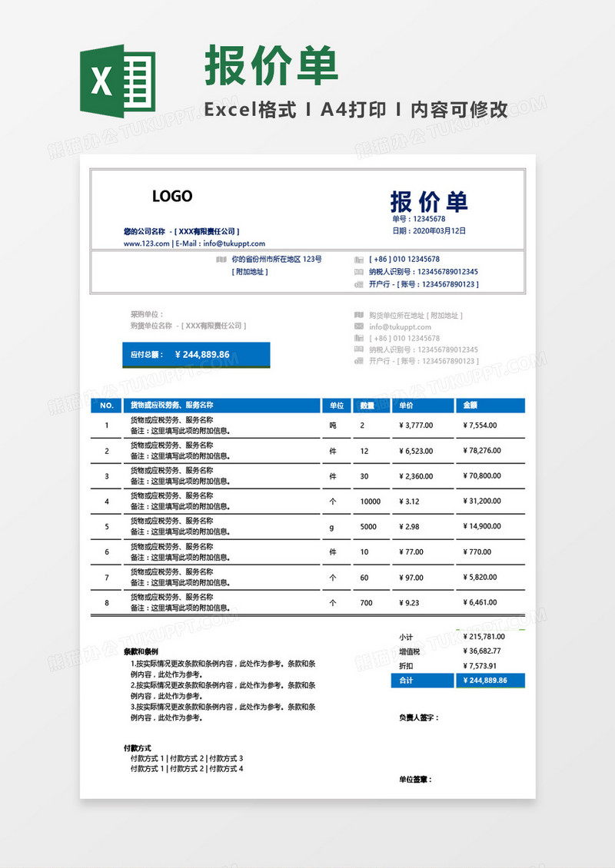
Task: Click amount ¥ 770.00
Action: [x=477, y=552]
